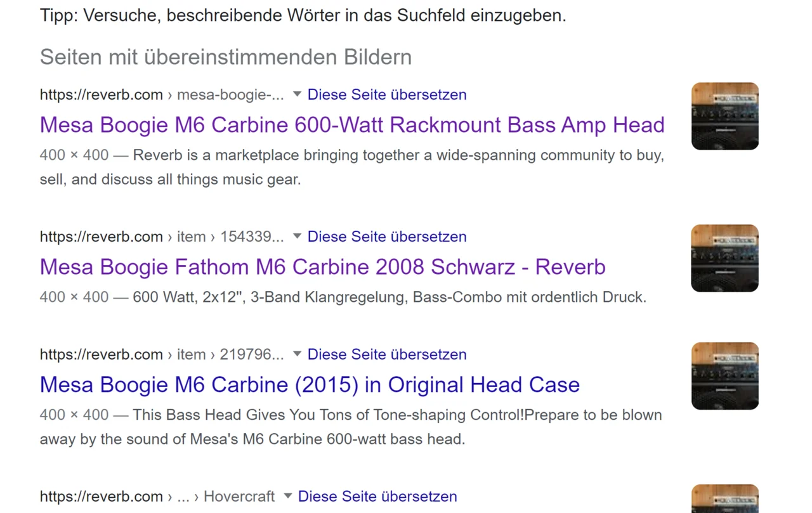Image resolution: width=812 pixels, height=513 pixels.
Task: Expand the dropdown arrow beside item 154339 URL
Action: (297, 237)
